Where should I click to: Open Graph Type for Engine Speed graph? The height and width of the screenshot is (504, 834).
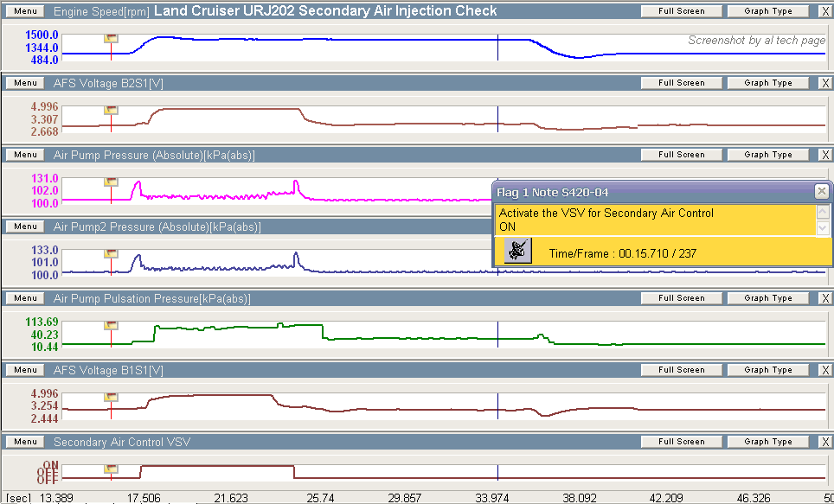click(768, 11)
